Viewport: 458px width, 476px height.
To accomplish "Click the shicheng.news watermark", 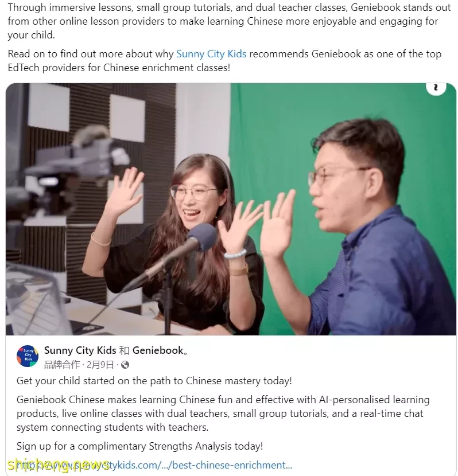I will pos(59,465).
